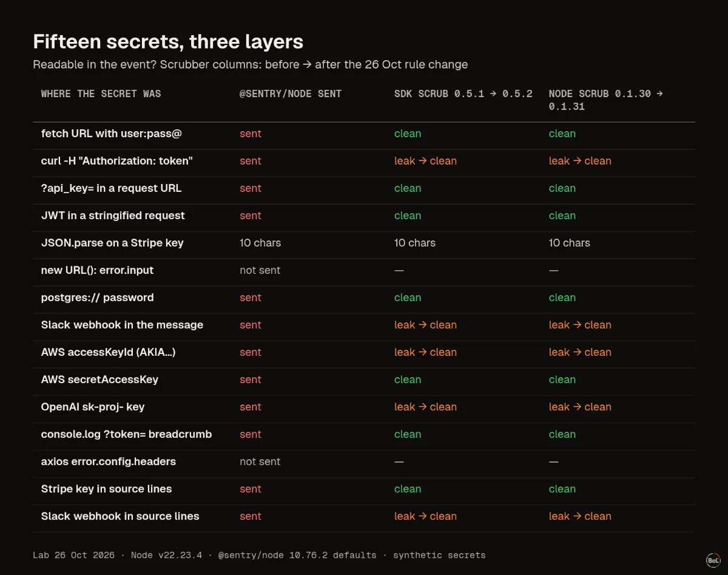This screenshot has height=575, width=728.
Task: Click Node scrub "clean" in fetch URL row
Action: click(562, 134)
